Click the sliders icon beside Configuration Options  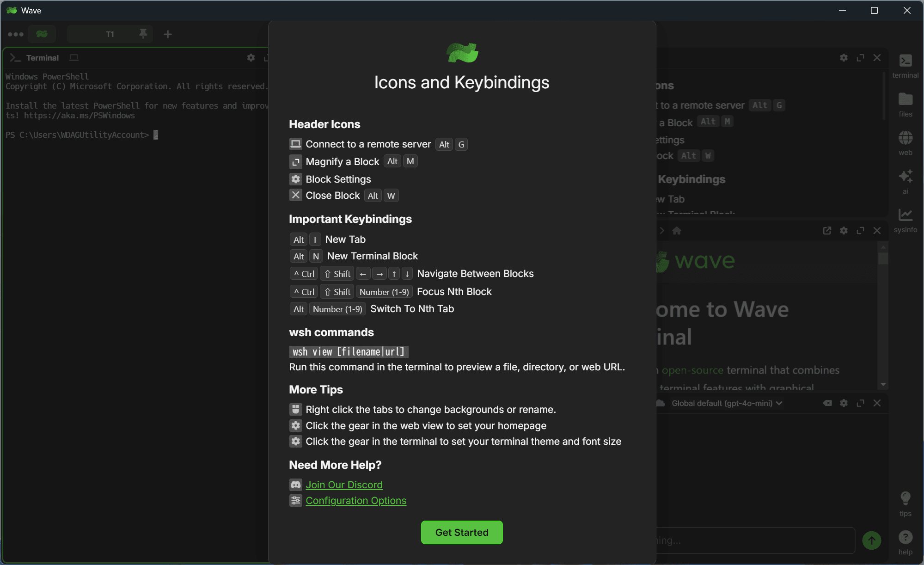(295, 500)
